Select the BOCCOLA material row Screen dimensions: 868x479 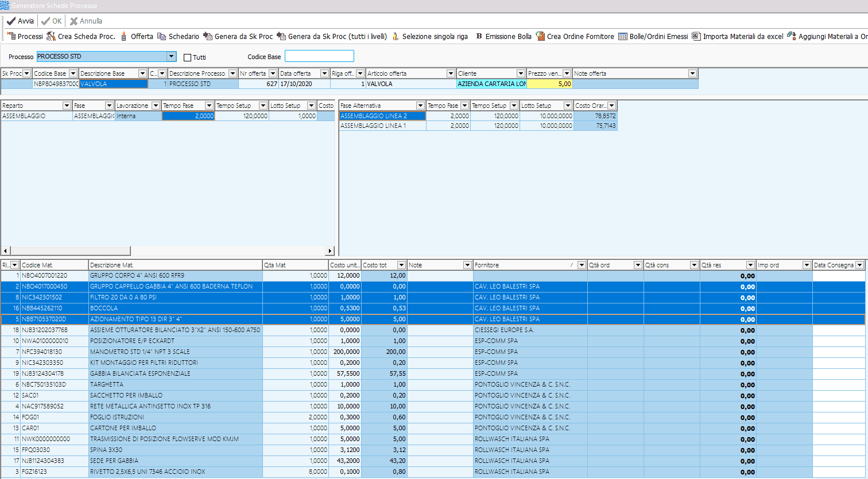[433, 308]
